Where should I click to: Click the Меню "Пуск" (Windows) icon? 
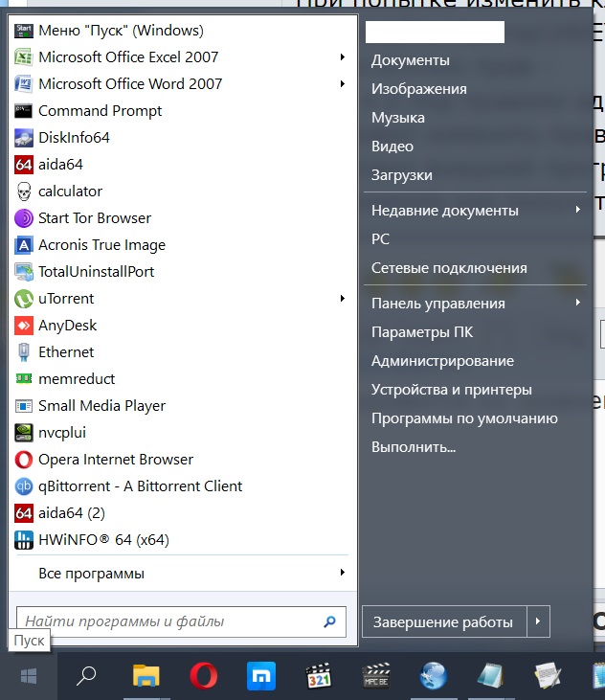[x=24, y=31]
